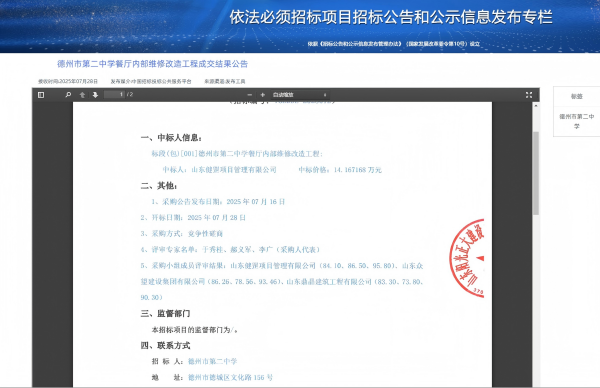Switch PDF viewer to fullscreen mode
The width and height of the screenshot is (600, 388).
point(529,95)
